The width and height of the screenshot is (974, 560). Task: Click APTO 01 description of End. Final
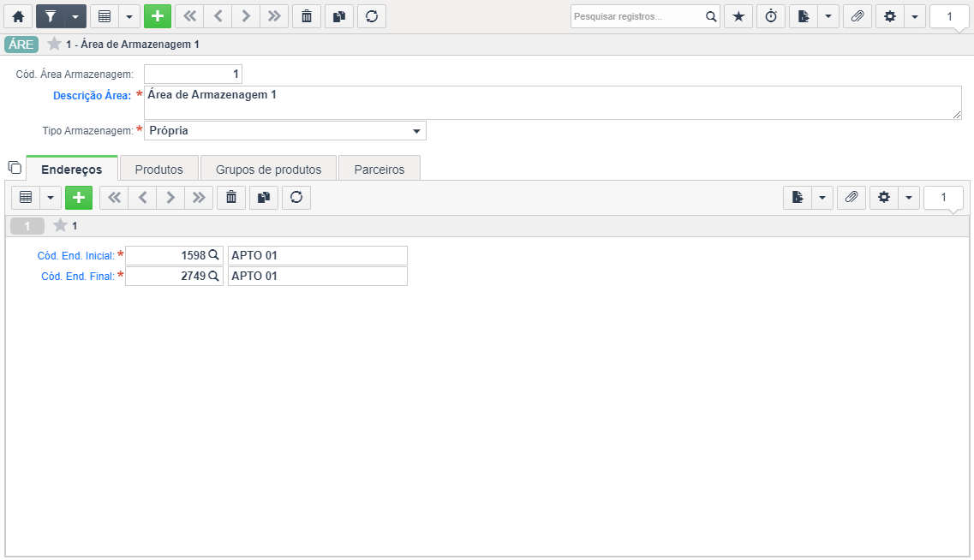[x=318, y=276]
